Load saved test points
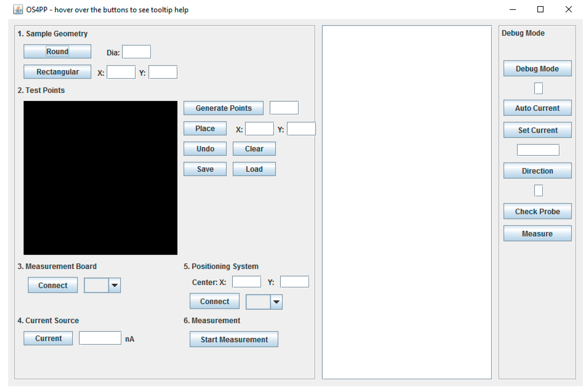Image resolution: width=588 pixels, height=392 pixels. (254, 169)
